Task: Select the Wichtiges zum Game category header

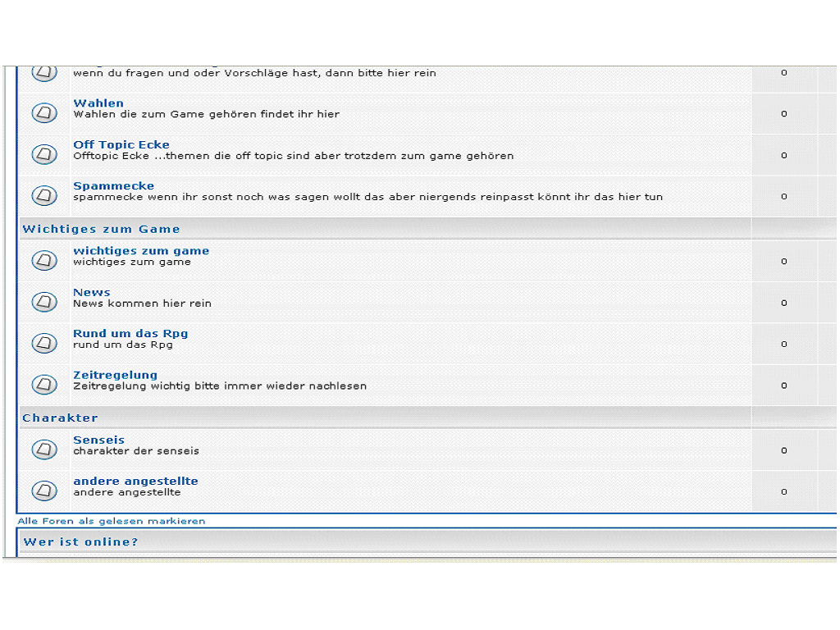Action: coord(101,229)
